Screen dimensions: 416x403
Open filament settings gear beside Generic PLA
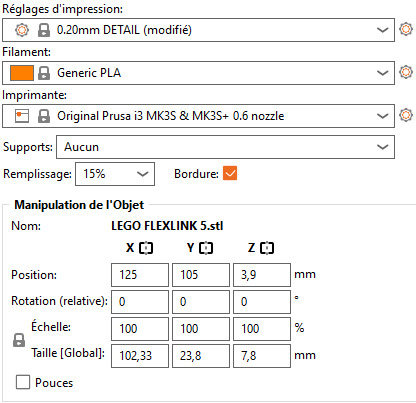[406, 72]
